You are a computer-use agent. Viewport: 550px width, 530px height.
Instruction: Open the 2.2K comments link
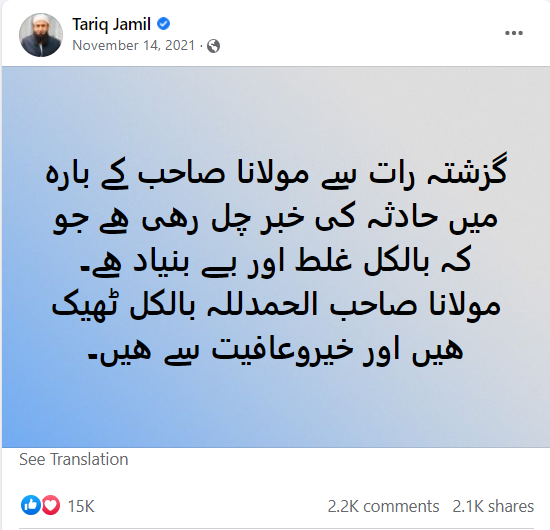(x=383, y=506)
